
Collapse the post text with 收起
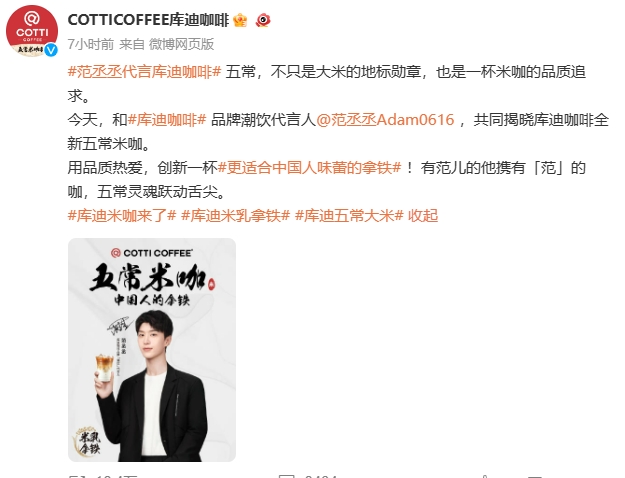click(423, 216)
